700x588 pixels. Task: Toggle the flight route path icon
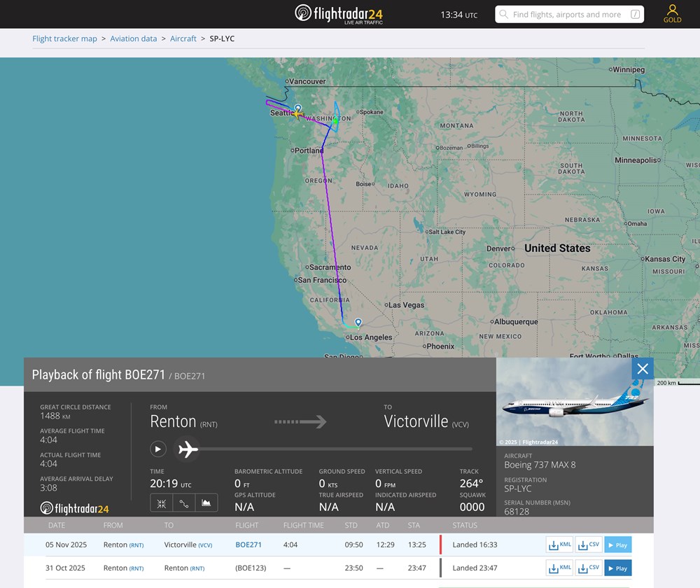click(x=183, y=503)
